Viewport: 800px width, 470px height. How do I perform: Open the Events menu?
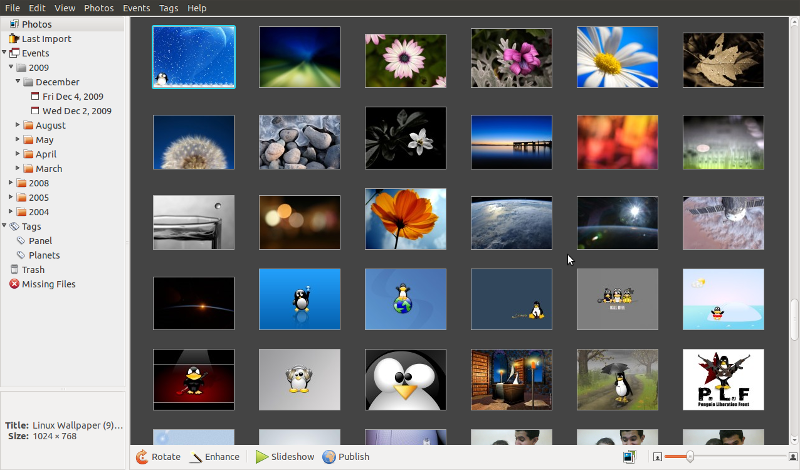coord(136,8)
